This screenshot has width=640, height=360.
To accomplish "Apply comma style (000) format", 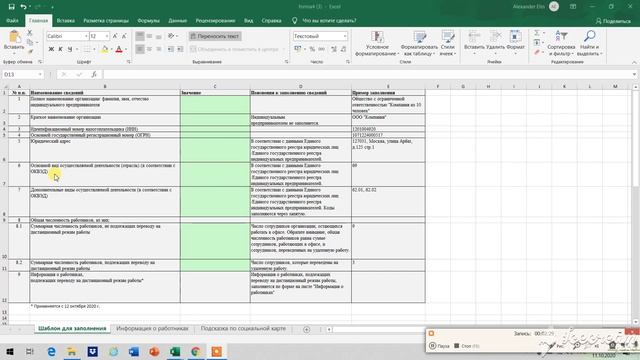I will pyautogui.click(x=322, y=49).
